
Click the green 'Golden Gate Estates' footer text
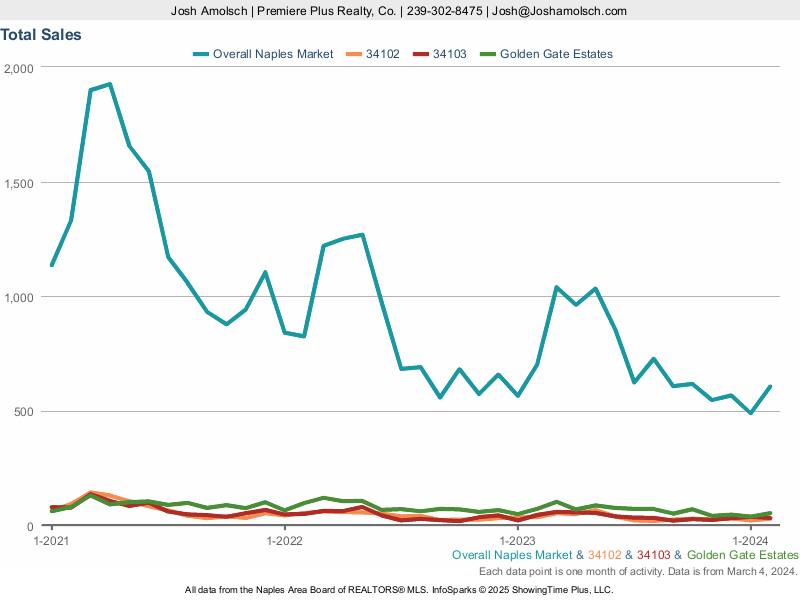coord(743,555)
